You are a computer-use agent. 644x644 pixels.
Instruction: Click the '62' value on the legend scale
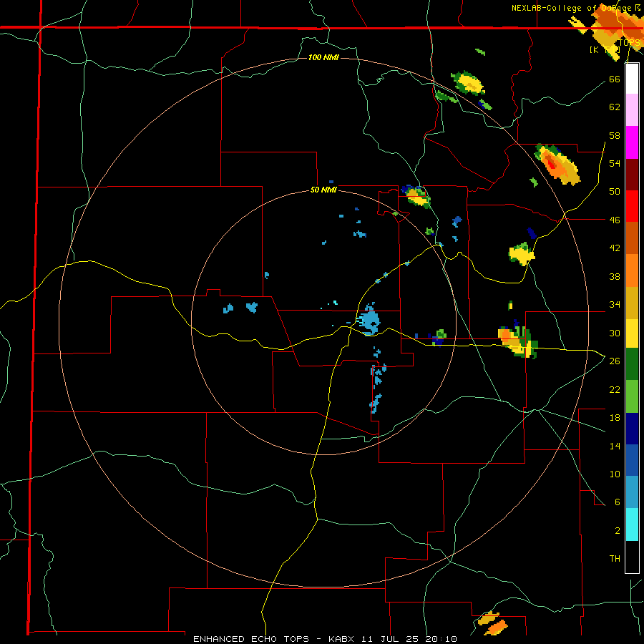(x=615, y=107)
